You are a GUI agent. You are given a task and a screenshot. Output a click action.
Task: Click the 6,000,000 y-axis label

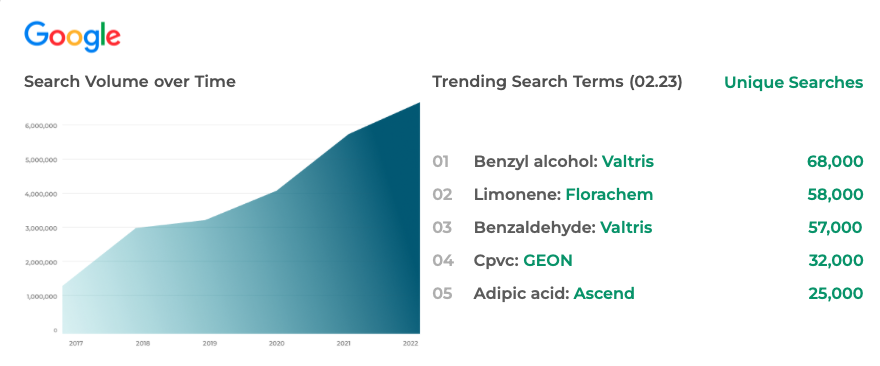point(40,126)
